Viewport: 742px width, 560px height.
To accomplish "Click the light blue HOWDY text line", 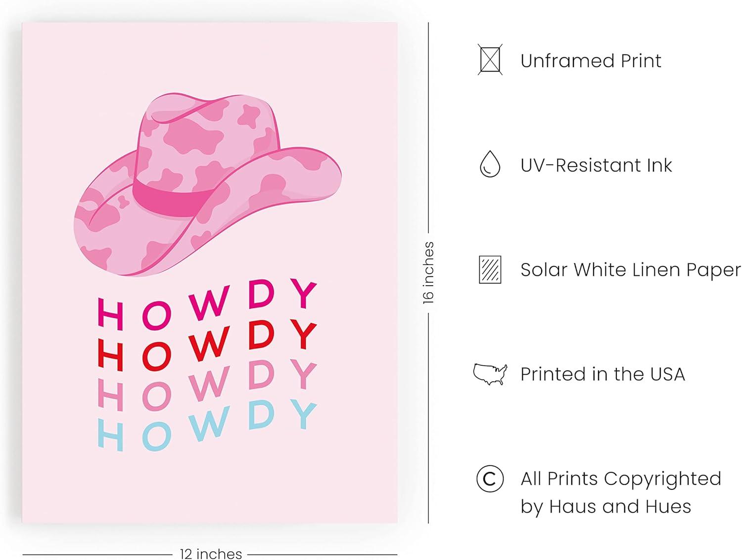I will pos(207,426).
